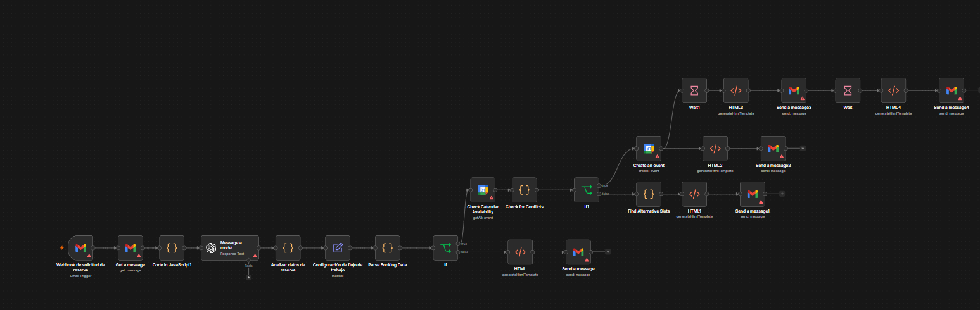Viewport: 980px width, 310px height.
Task: Select the Send a message node without number
Action: tap(578, 252)
